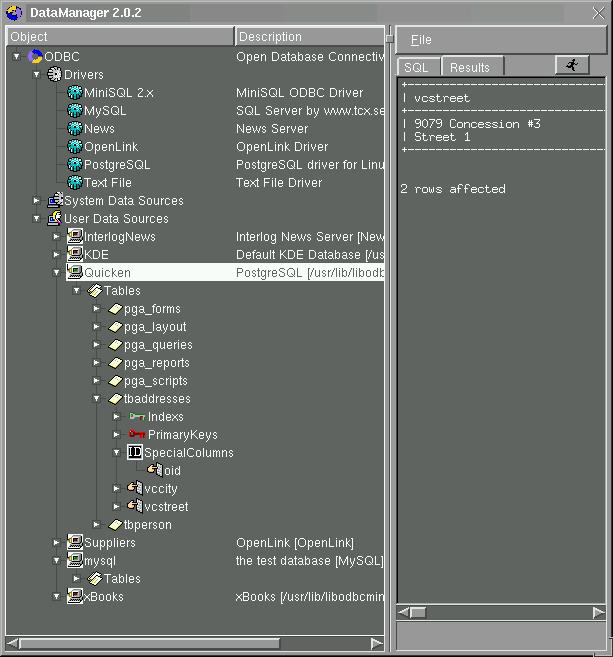This screenshot has height=657, width=613.
Task: Click the News driver icon
Action: click(75, 128)
